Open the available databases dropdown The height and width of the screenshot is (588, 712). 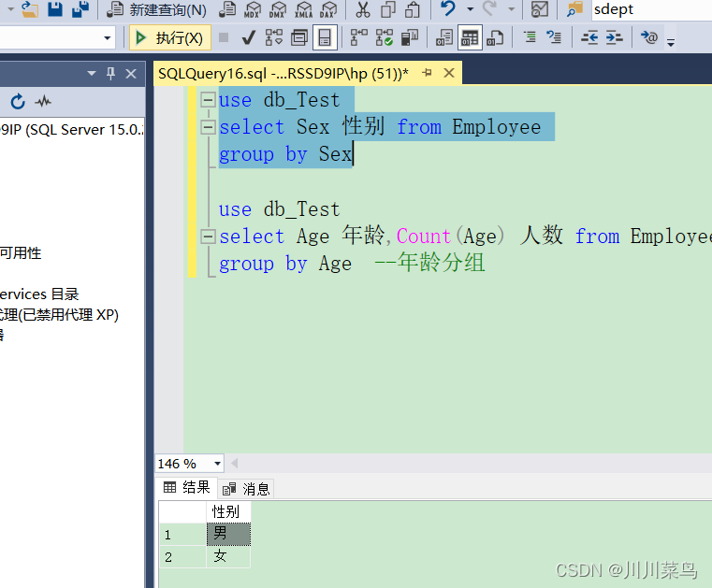pyautogui.click(x=108, y=37)
